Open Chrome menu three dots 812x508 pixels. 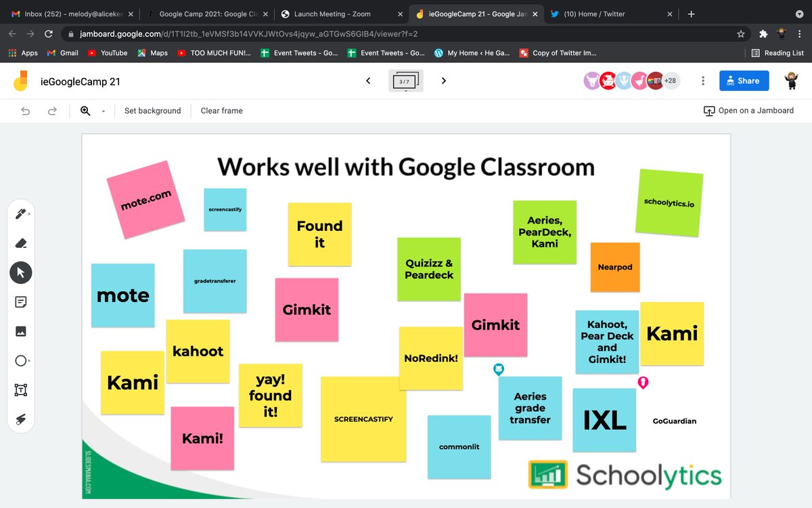pos(799,33)
